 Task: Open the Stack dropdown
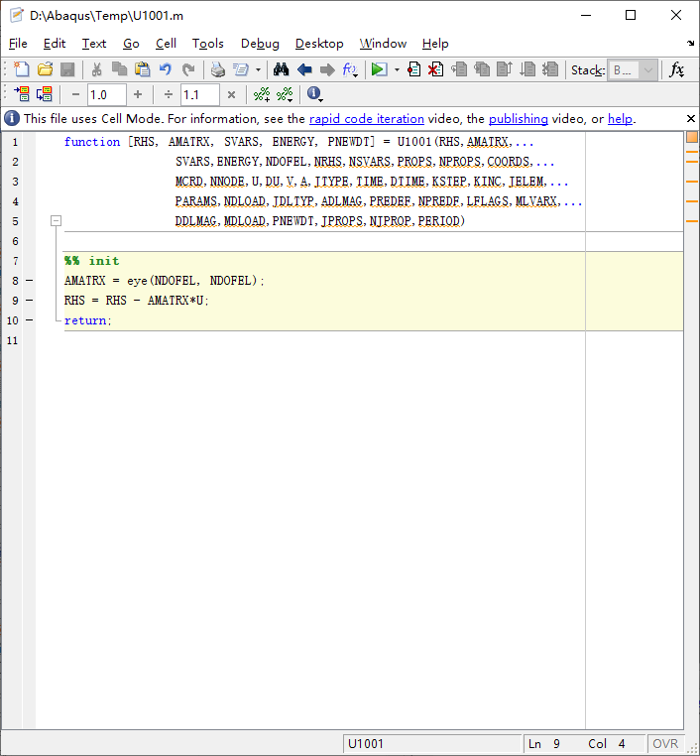pyautogui.click(x=632, y=70)
